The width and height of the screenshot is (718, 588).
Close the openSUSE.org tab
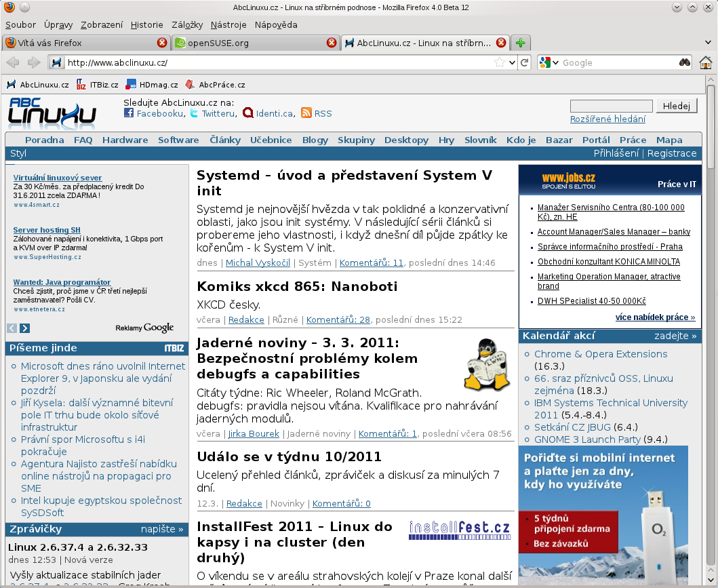pyautogui.click(x=332, y=43)
